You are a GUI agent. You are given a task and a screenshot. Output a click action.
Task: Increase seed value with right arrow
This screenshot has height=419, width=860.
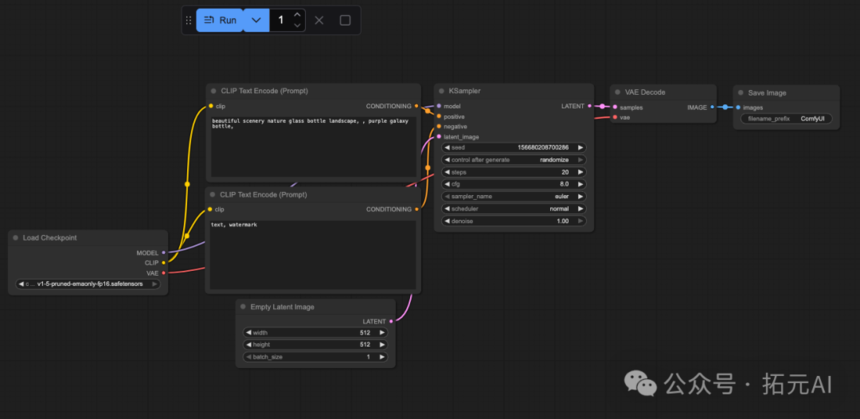[580, 148]
